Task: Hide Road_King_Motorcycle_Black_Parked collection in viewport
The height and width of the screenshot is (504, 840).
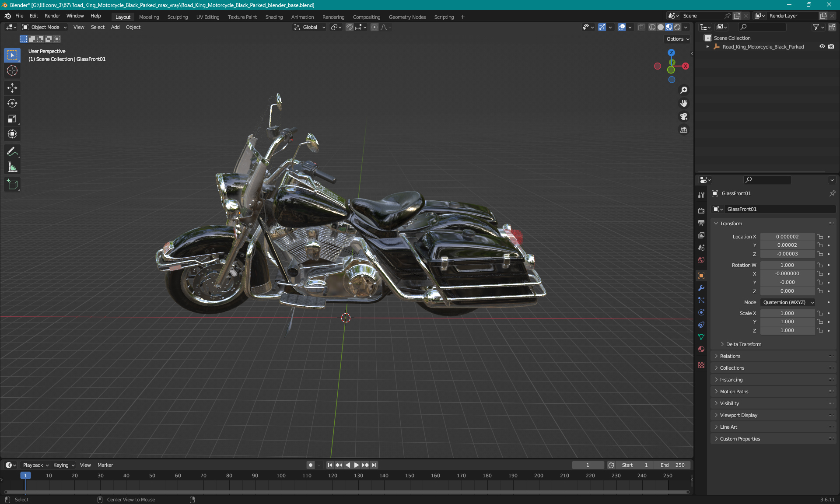Action: coord(822,46)
